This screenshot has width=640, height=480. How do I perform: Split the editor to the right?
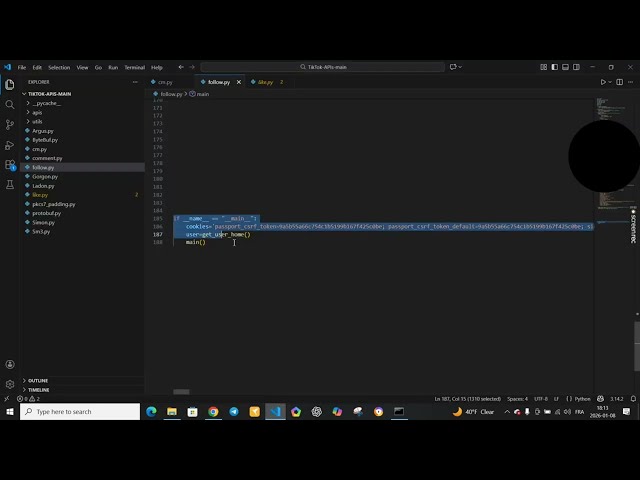[620, 82]
